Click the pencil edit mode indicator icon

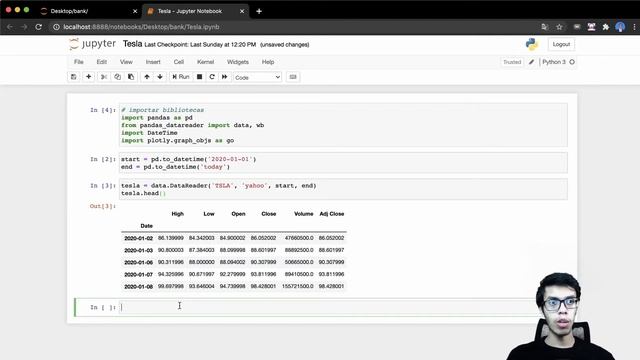tap(531, 62)
